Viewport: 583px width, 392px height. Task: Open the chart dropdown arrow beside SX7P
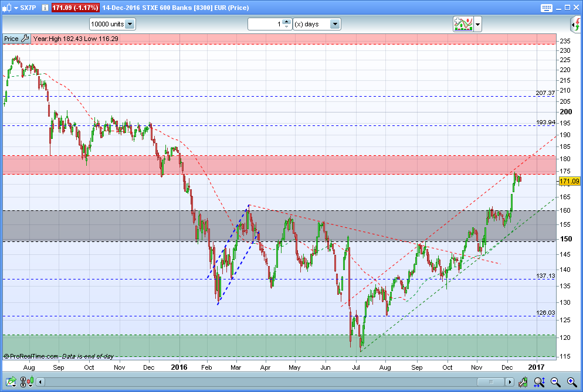(16, 8)
